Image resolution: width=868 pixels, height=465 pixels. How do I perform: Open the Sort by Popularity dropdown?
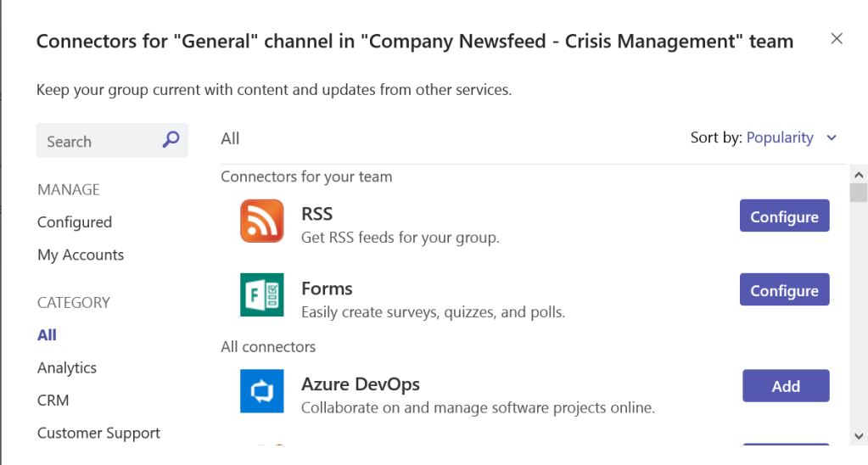pyautogui.click(x=780, y=137)
